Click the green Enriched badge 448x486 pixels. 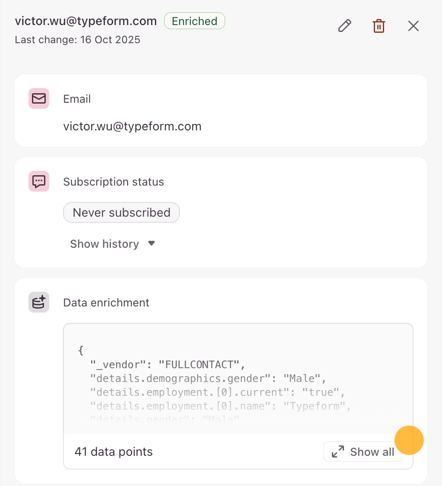(194, 21)
